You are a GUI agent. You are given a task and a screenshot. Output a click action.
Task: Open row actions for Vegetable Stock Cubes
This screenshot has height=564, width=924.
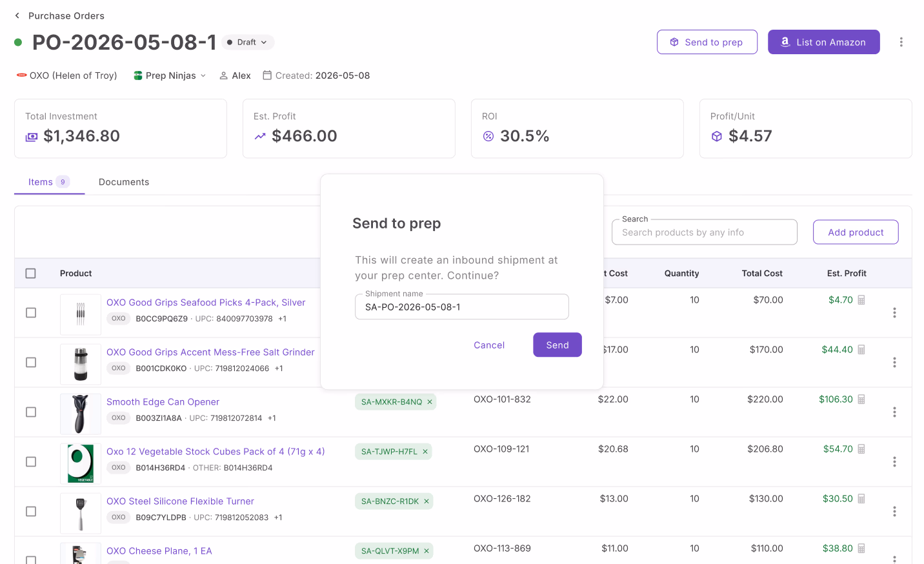tap(894, 462)
